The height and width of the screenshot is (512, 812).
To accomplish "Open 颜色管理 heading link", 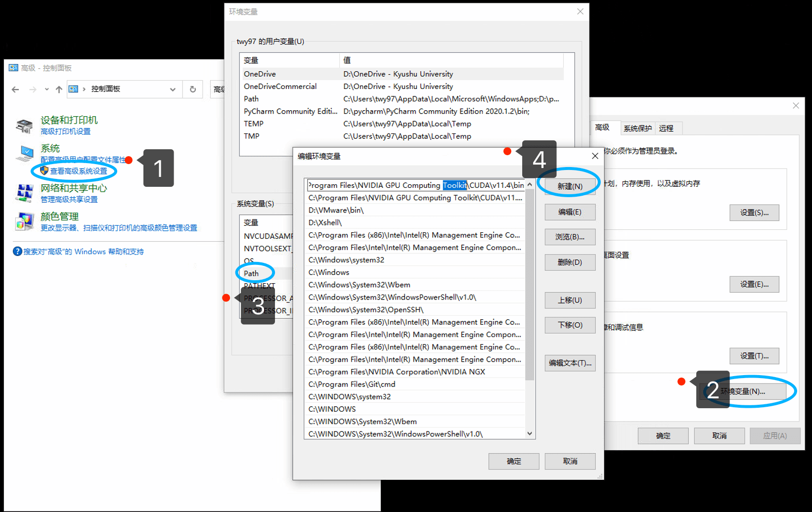I will (x=60, y=216).
